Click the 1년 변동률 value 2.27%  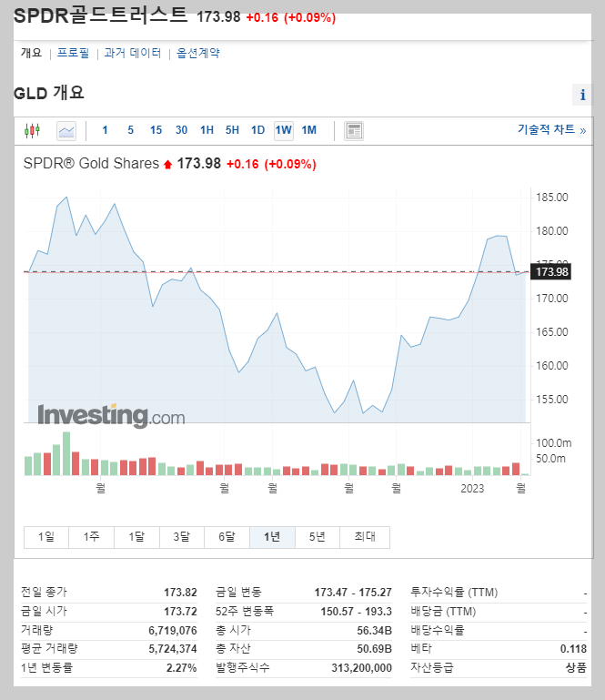point(182,668)
